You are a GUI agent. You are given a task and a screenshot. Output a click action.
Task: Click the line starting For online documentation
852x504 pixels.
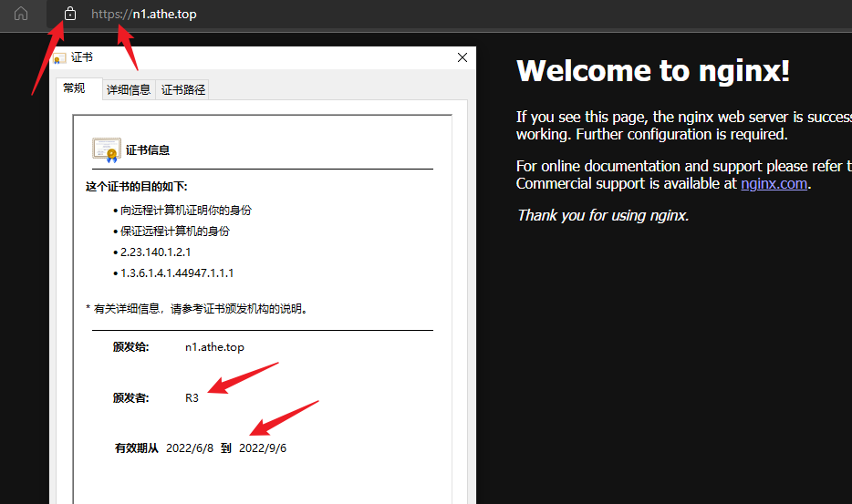pos(684,166)
